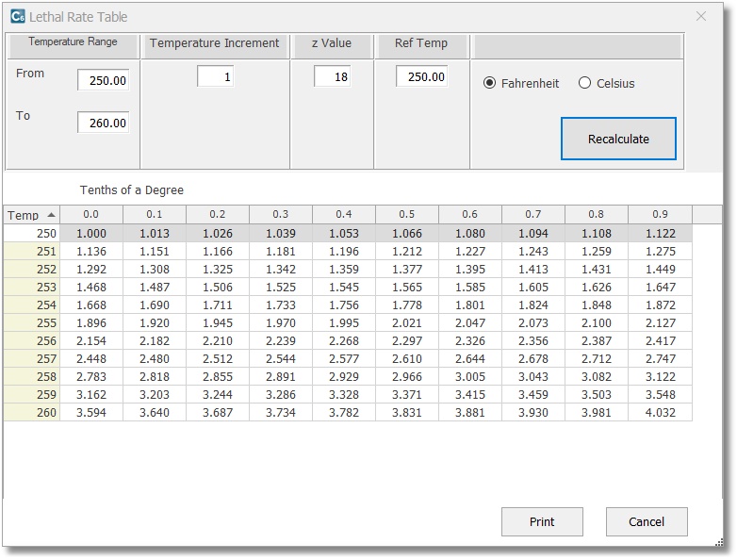Click the cell with value 3.548
This screenshot has height=560, width=737.
click(x=660, y=394)
